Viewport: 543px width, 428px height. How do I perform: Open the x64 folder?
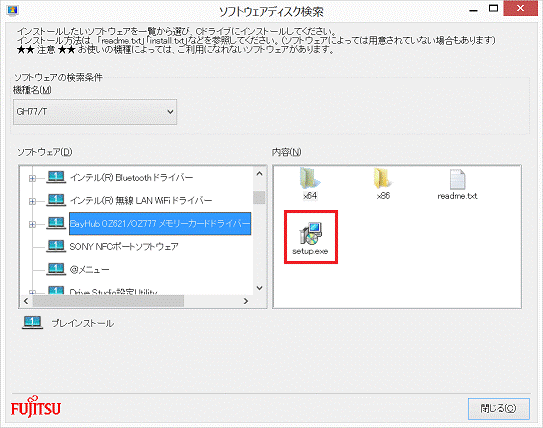pos(310,184)
